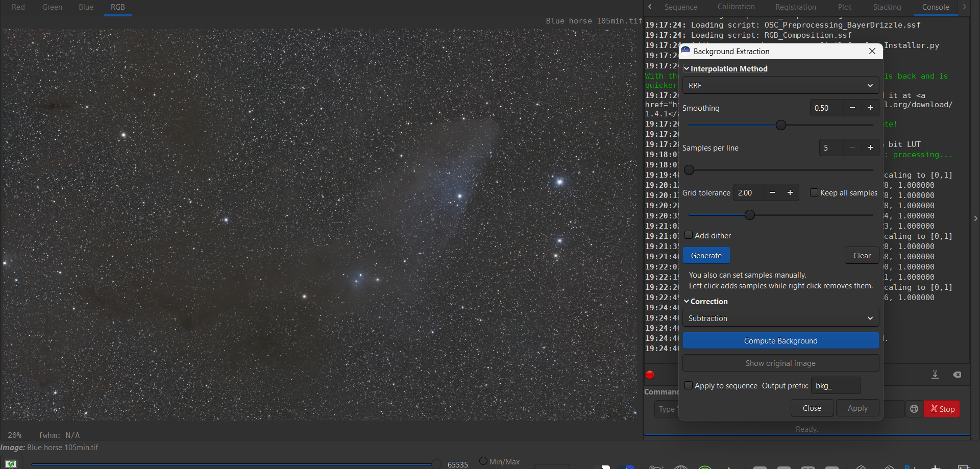
Task: Click the Grid tolerance field showing 2.00
Action: 748,192
